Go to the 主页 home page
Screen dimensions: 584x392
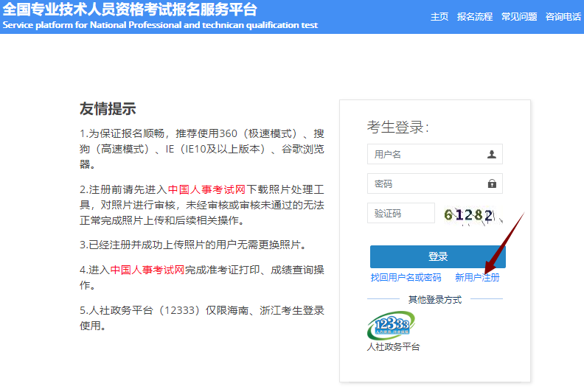(439, 17)
